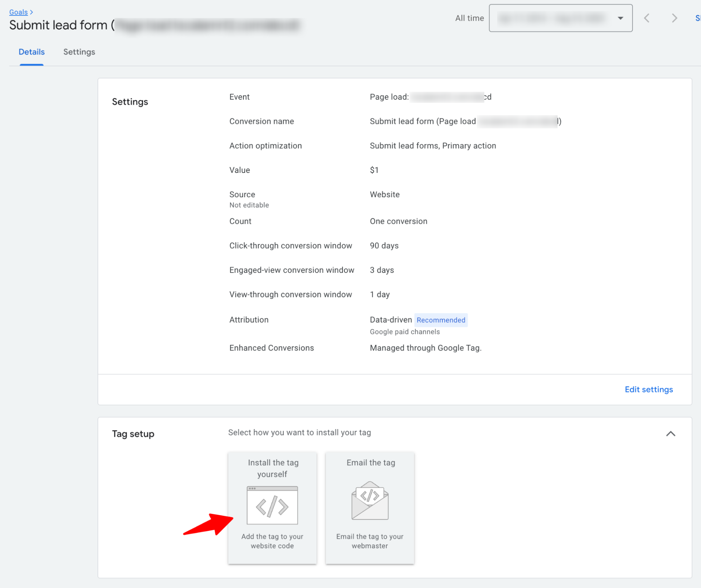
Task: Click the Edit settings link
Action: [649, 389]
